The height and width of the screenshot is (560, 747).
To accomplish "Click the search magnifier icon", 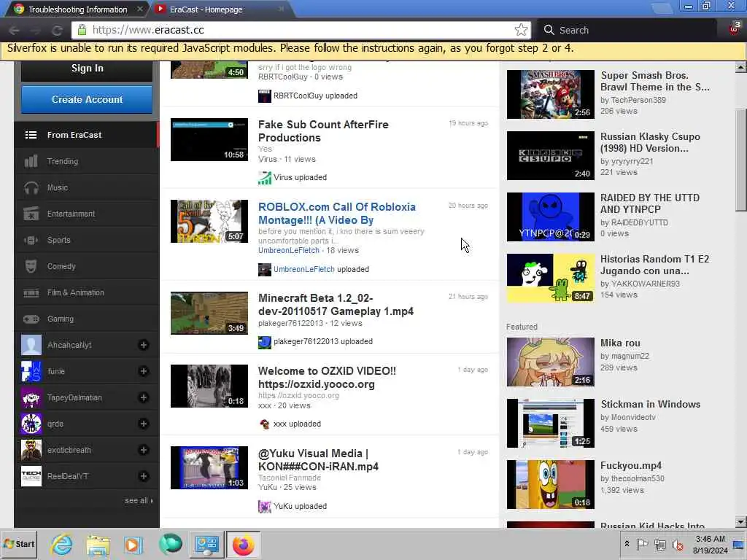I will point(549,29).
